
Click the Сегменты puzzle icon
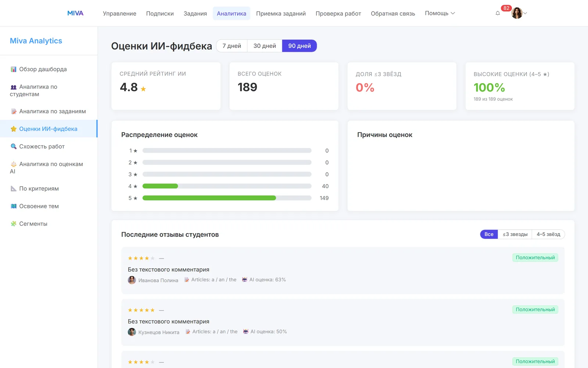pos(14,224)
